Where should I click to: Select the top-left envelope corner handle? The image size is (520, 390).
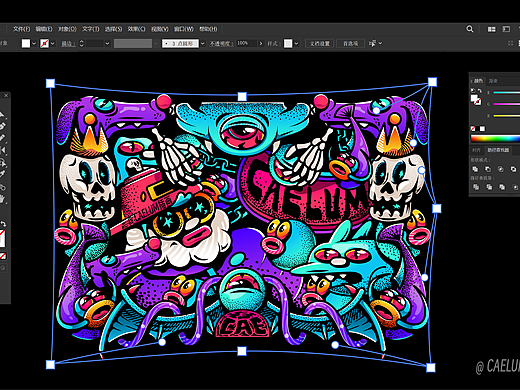[x=50, y=83]
